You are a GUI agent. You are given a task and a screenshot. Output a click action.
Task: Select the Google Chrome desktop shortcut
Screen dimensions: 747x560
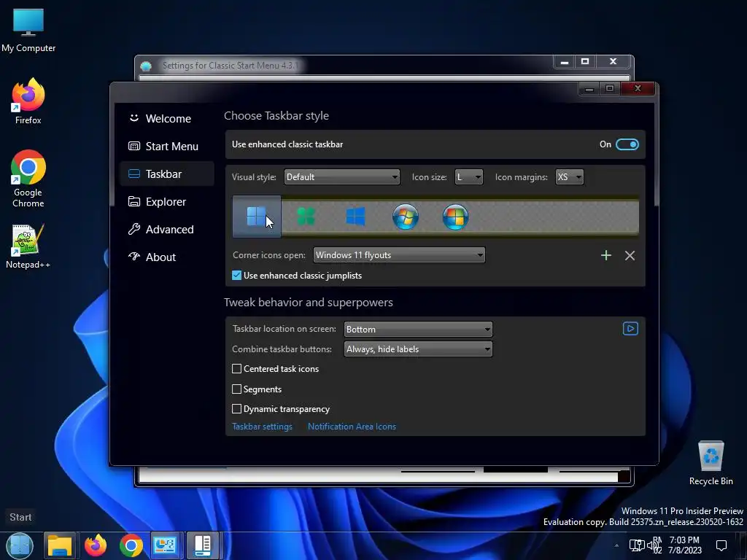tap(28, 178)
